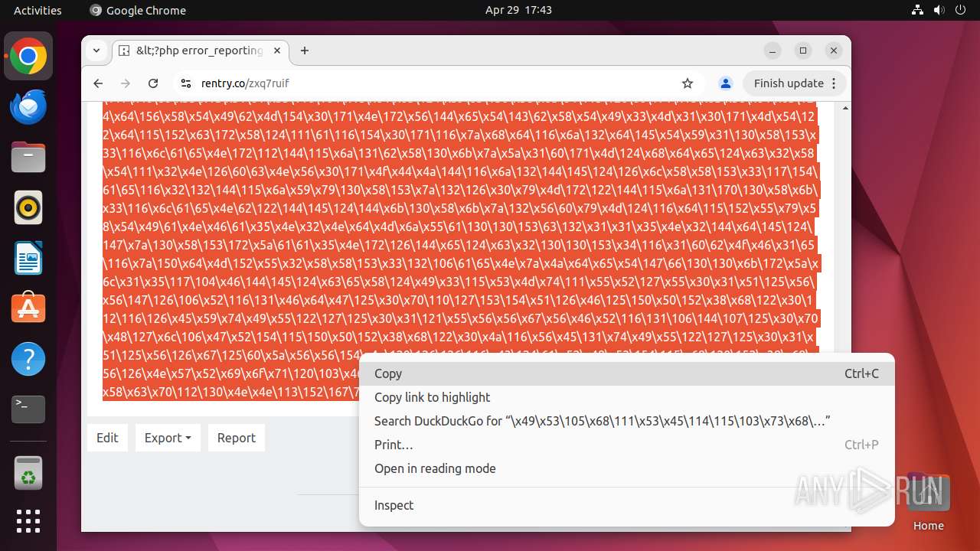Show Applications grid in dock

click(x=28, y=522)
